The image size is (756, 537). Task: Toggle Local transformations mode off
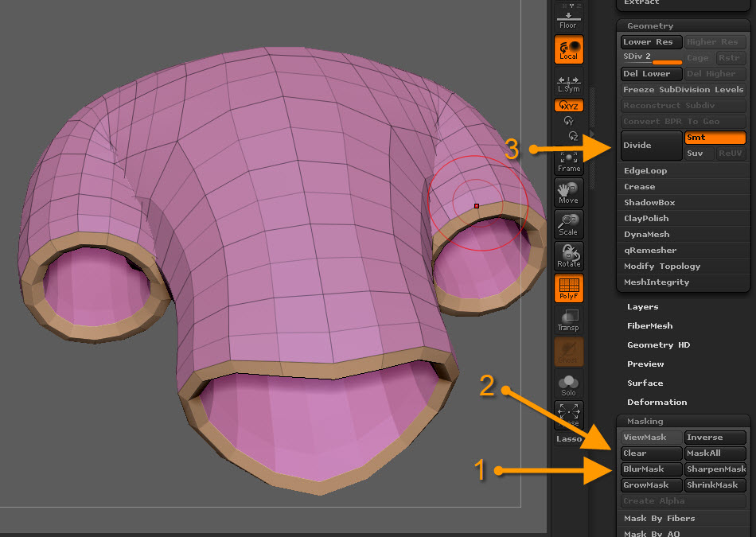569,49
